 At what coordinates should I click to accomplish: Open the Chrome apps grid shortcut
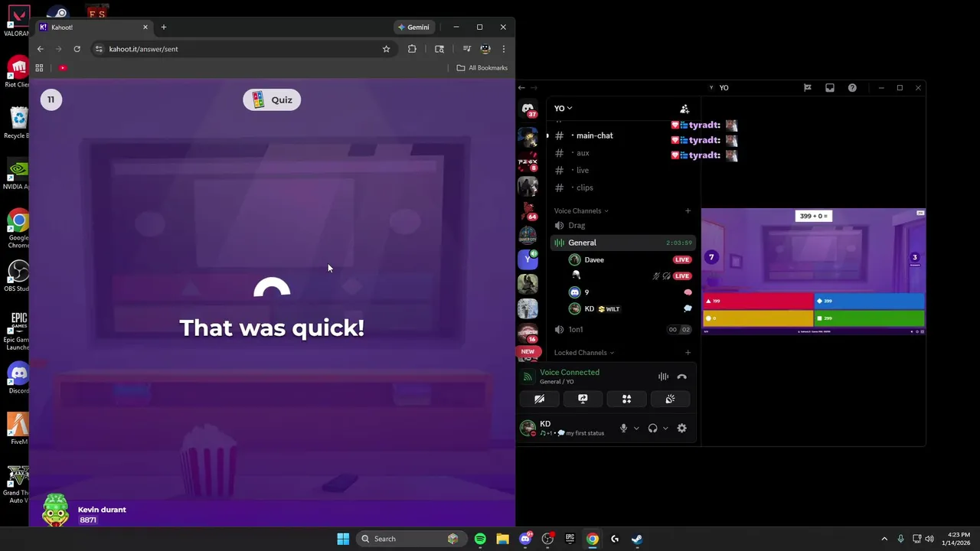click(x=39, y=68)
